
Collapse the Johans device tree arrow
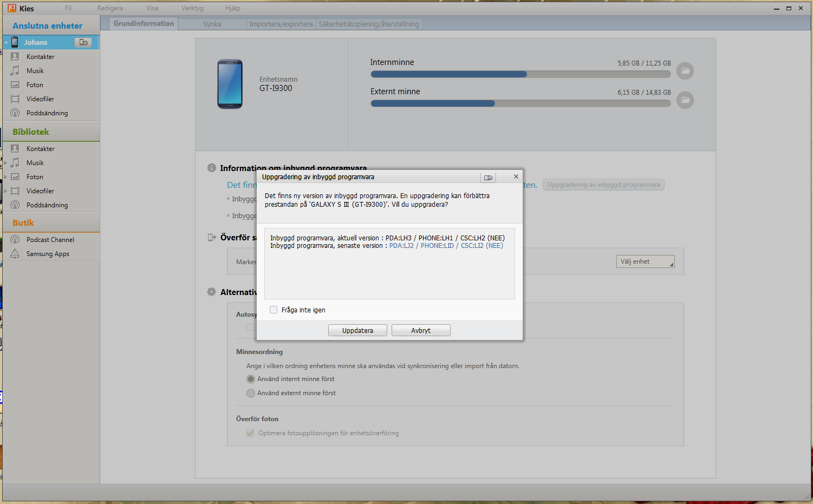tap(6, 42)
